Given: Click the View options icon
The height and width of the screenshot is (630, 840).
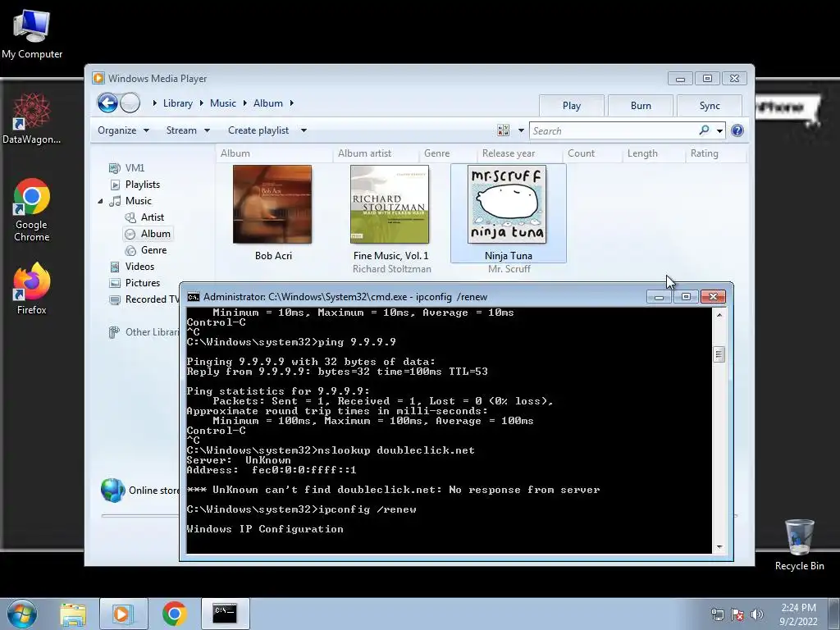Looking at the screenshot, I should click(x=503, y=130).
